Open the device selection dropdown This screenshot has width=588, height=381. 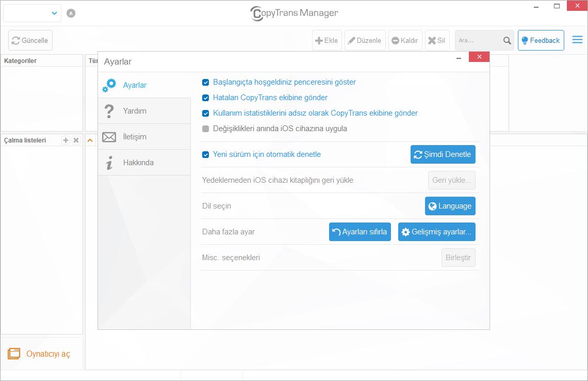tap(32, 13)
